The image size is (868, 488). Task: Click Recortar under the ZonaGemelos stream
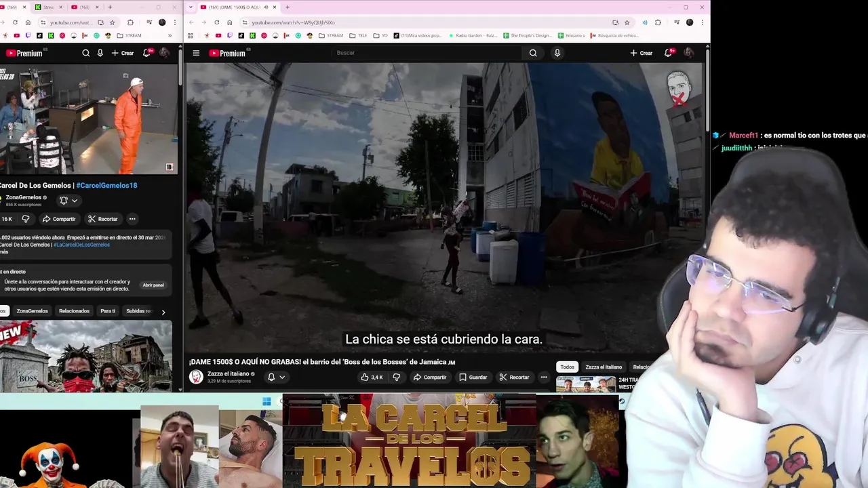(102, 219)
